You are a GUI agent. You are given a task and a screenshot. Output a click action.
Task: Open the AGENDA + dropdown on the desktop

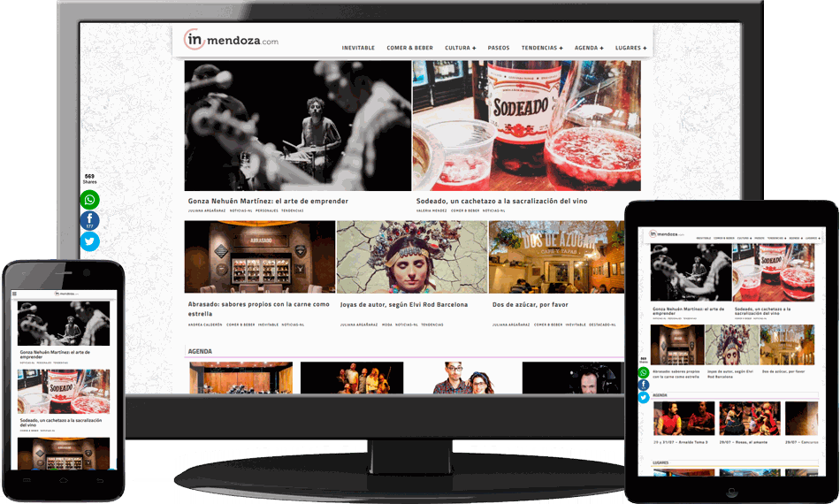point(589,48)
